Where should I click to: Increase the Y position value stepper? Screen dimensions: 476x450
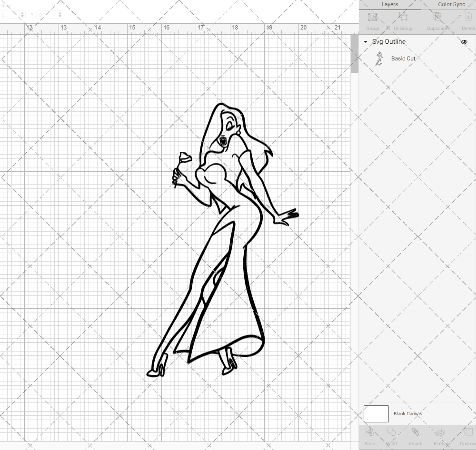pyautogui.click(x=60, y=13)
